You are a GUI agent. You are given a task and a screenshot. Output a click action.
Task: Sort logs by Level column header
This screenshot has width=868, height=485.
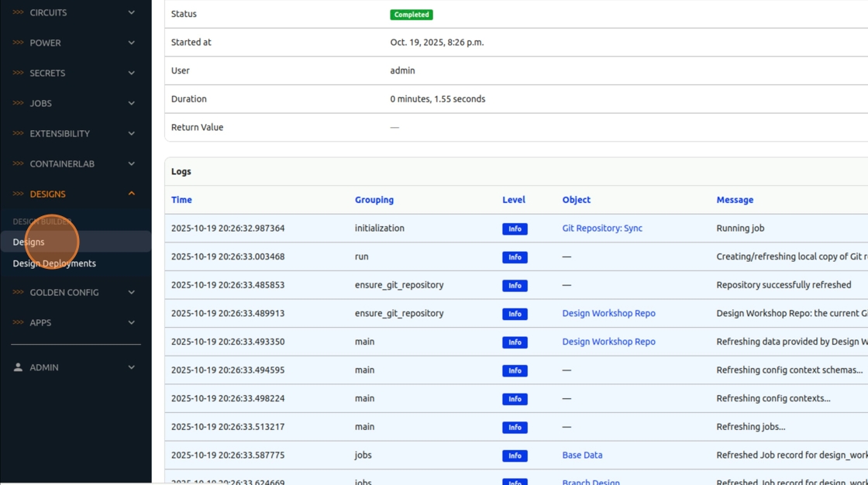[x=513, y=200]
